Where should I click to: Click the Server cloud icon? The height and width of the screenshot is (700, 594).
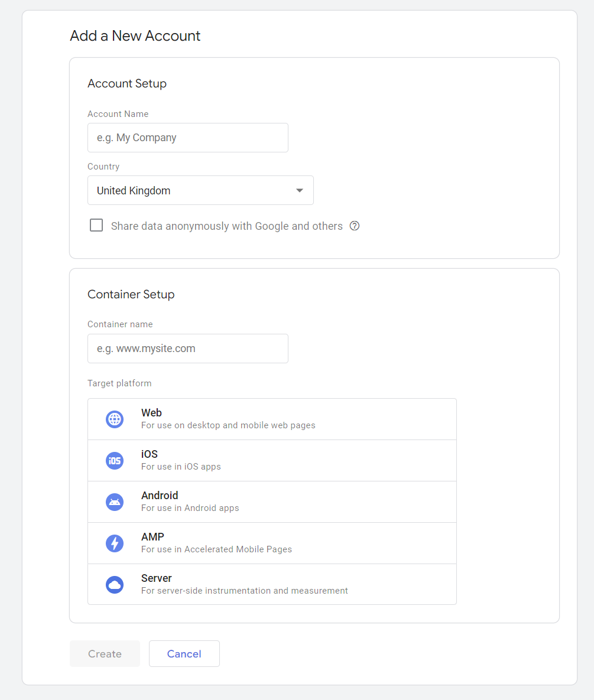pos(115,585)
